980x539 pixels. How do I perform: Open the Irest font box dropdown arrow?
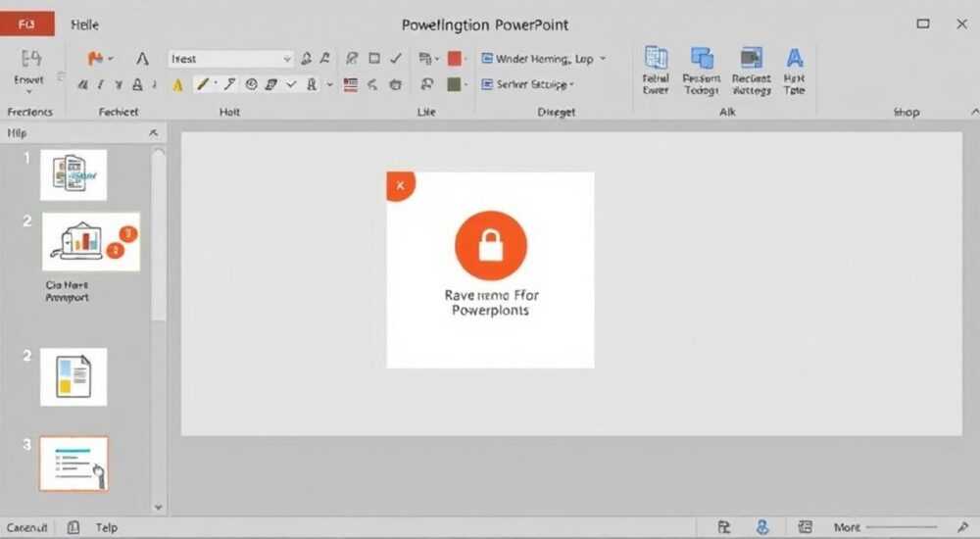coord(287,59)
